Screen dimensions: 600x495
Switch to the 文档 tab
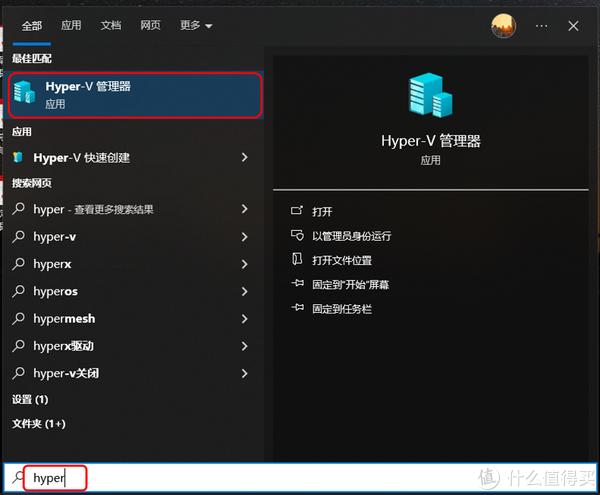(111, 26)
